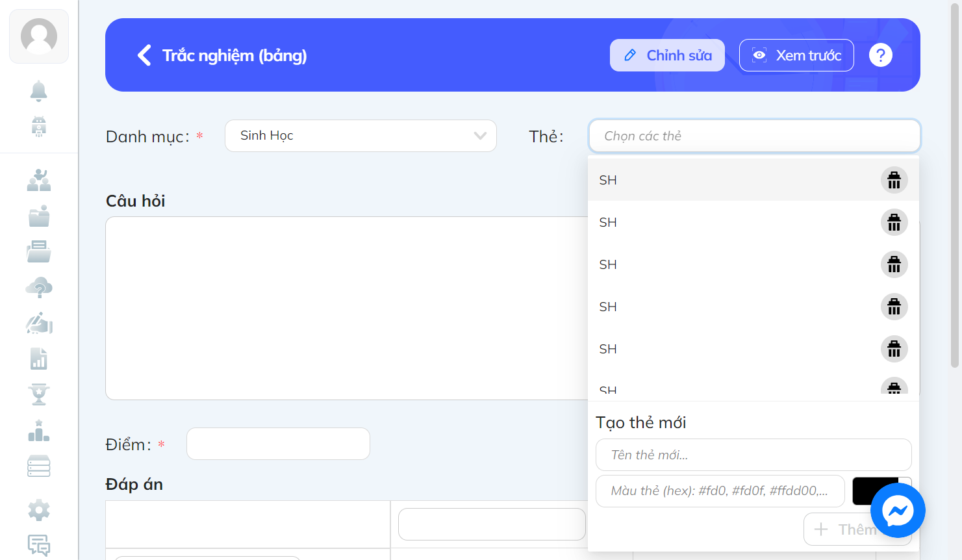
Task: Click the Trắc nghiệm (bảng) page title
Action: point(234,55)
